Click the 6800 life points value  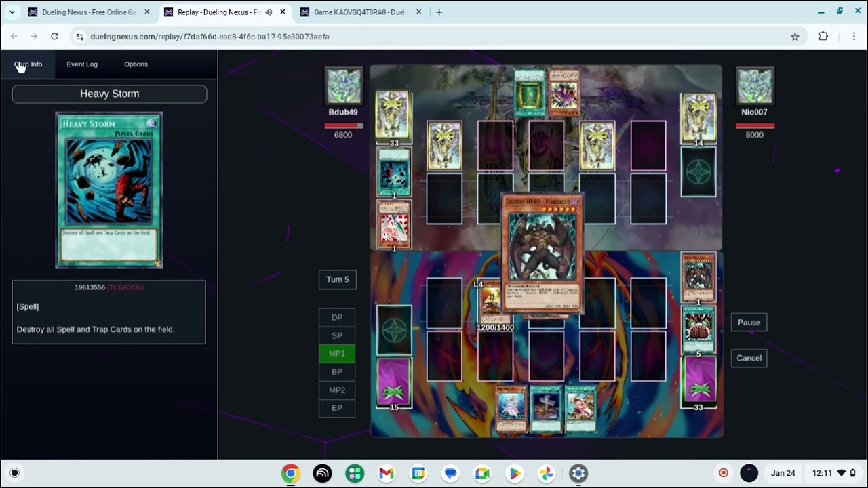pos(343,135)
